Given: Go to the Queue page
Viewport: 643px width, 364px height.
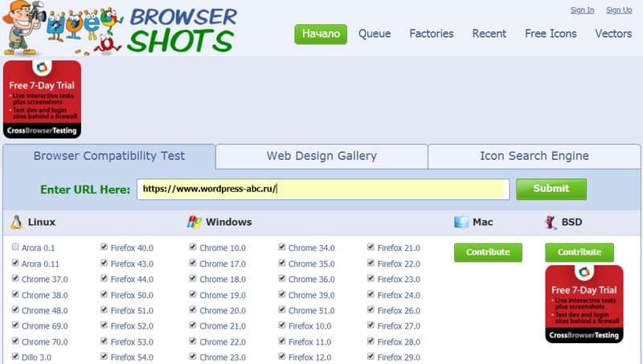Looking at the screenshot, I should click(x=375, y=34).
